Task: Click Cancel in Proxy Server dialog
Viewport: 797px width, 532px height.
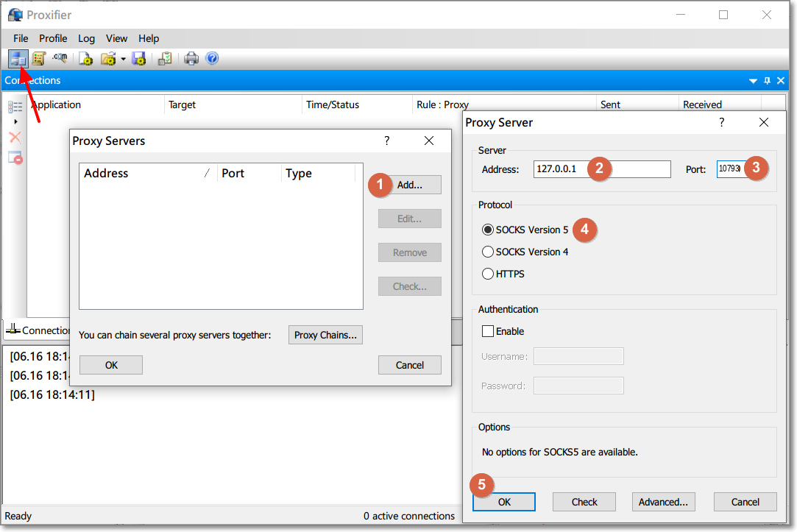Action: tap(745, 502)
